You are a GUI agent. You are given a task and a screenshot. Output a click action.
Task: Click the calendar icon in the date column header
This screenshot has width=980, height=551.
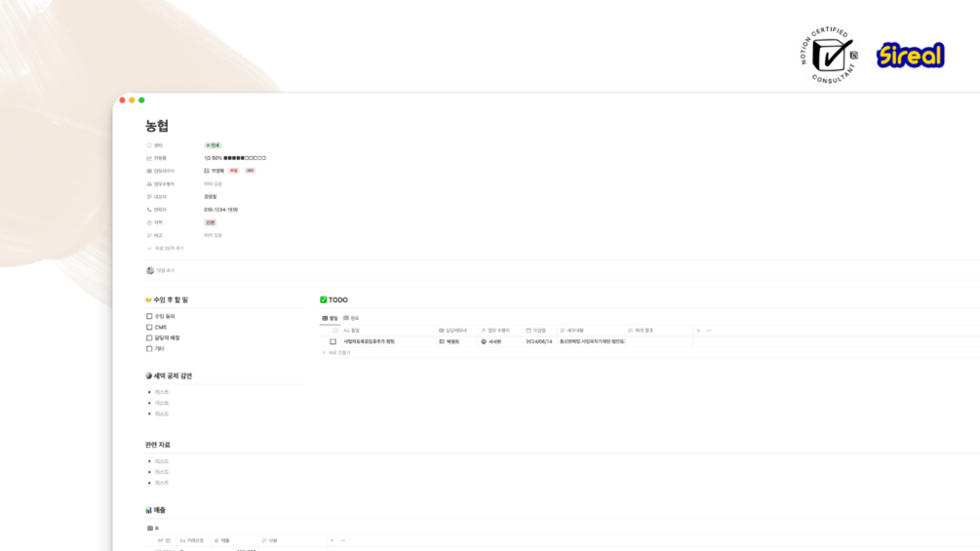tap(529, 331)
